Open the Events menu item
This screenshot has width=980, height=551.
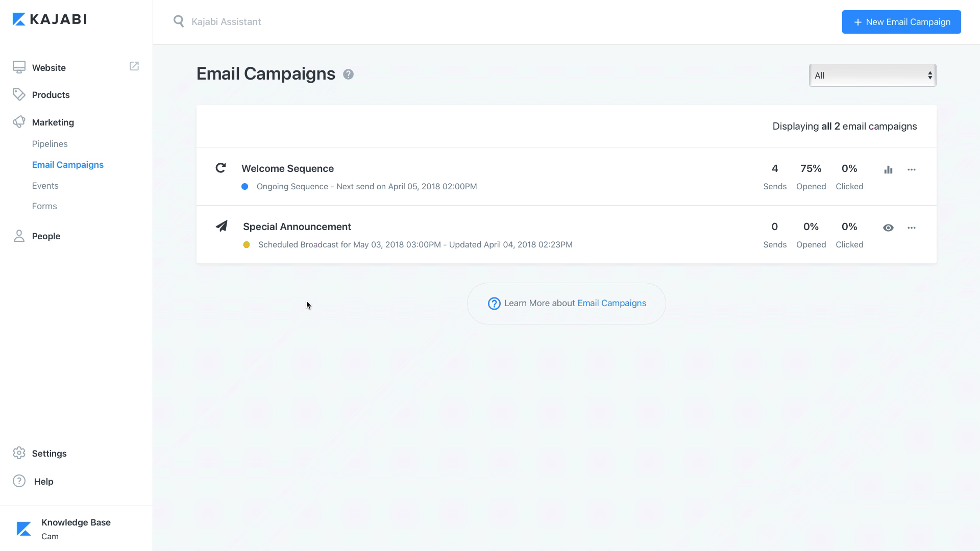pyautogui.click(x=45, y=186)
